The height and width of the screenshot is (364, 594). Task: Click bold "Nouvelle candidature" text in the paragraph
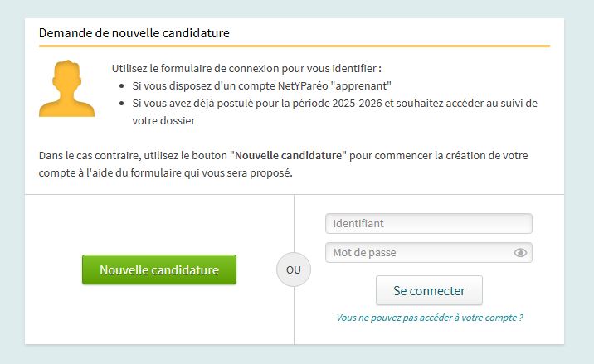click(x=290, y=156)
